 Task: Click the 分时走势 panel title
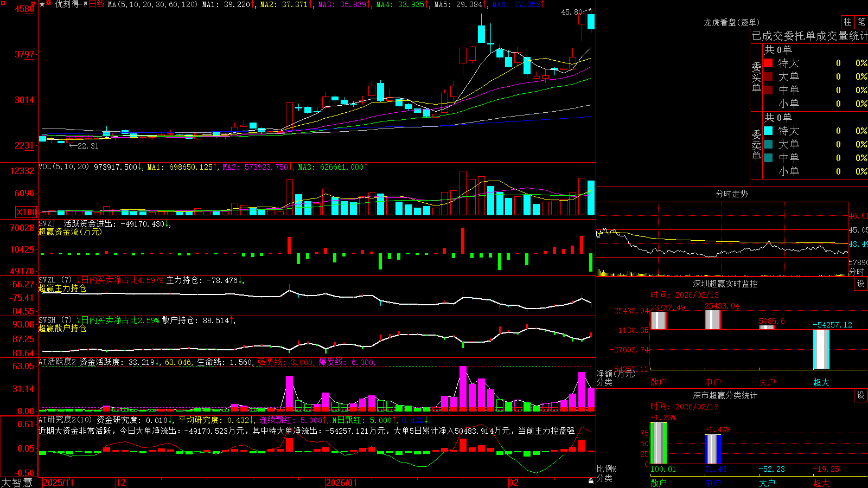click(732, 194)
